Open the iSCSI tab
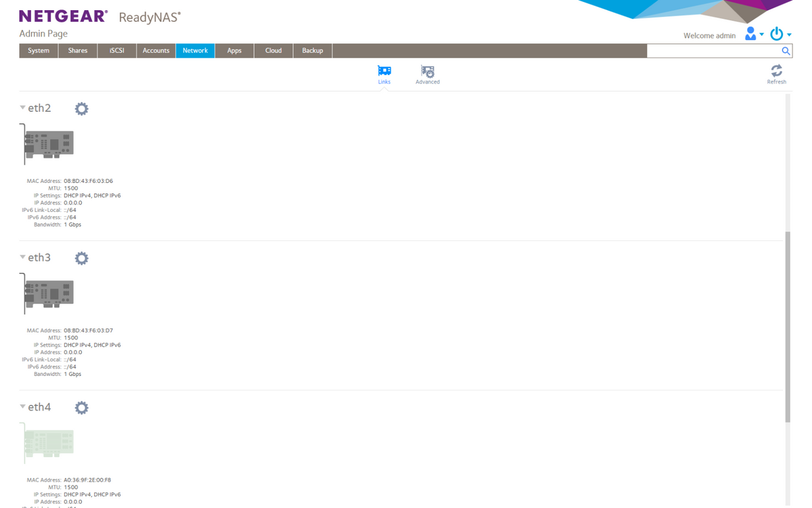This screenshot has width=812, height=508. 117,51
